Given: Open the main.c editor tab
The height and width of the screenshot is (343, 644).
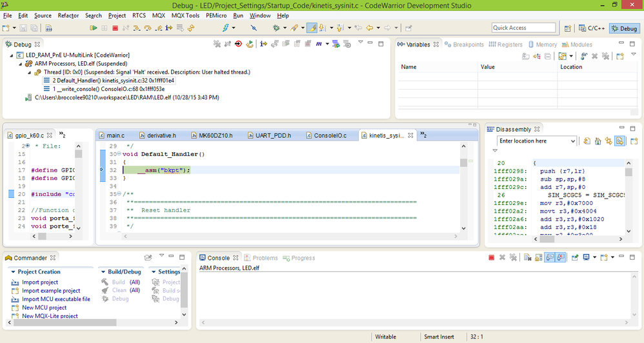Looking at the screenshot, I should [112, 135].
